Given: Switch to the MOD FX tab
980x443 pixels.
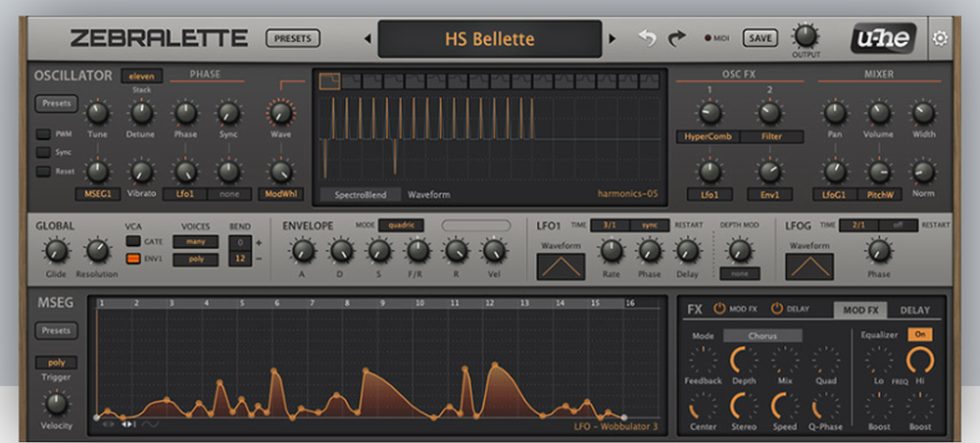Looking at the screenshot, I should tap(860, 310).
